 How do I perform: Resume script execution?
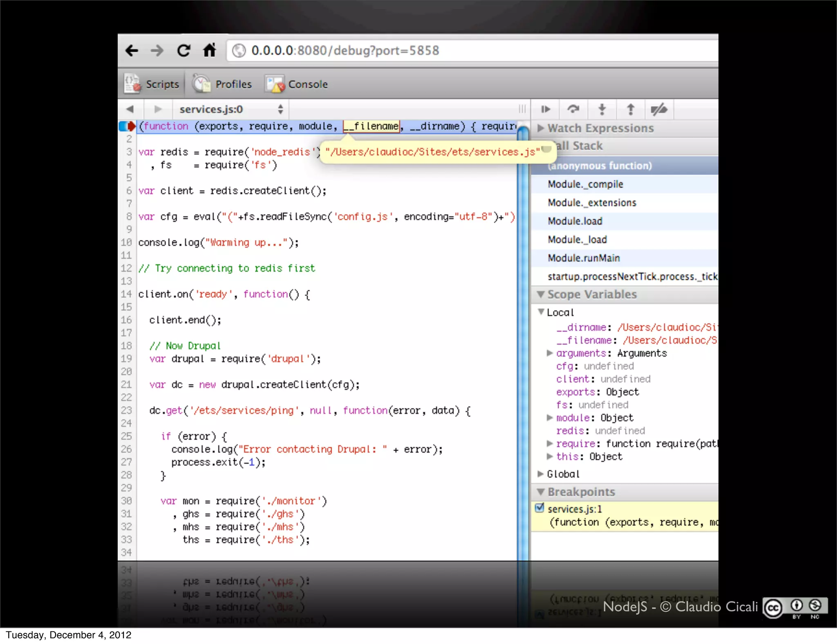pos(545,109)
